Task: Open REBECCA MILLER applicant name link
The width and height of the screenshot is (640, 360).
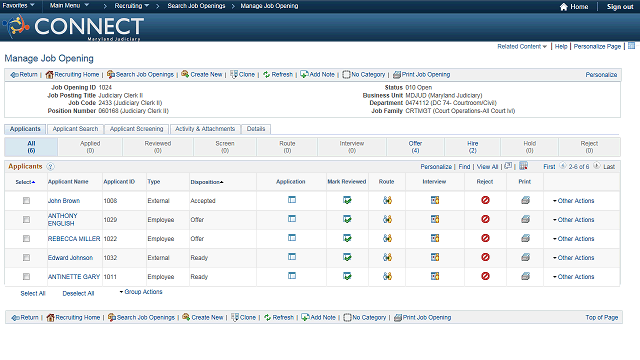Action: (74, 239)
